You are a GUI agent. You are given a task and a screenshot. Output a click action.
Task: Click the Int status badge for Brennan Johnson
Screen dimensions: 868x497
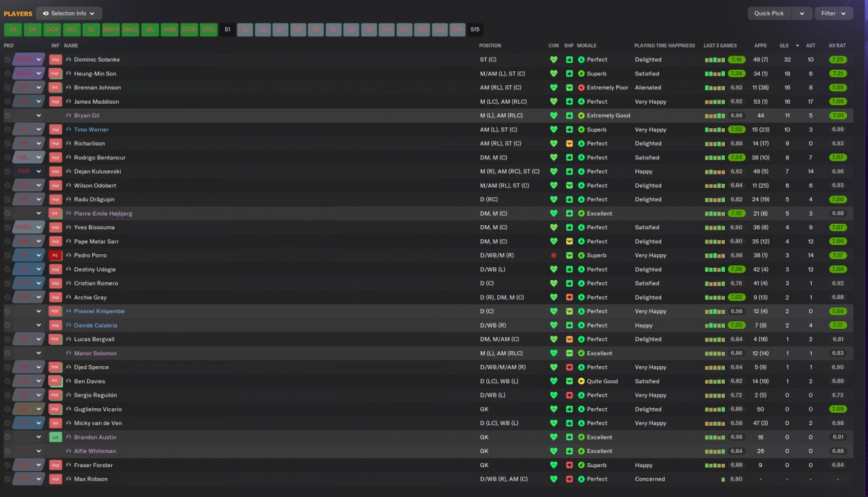click(56, 87)
